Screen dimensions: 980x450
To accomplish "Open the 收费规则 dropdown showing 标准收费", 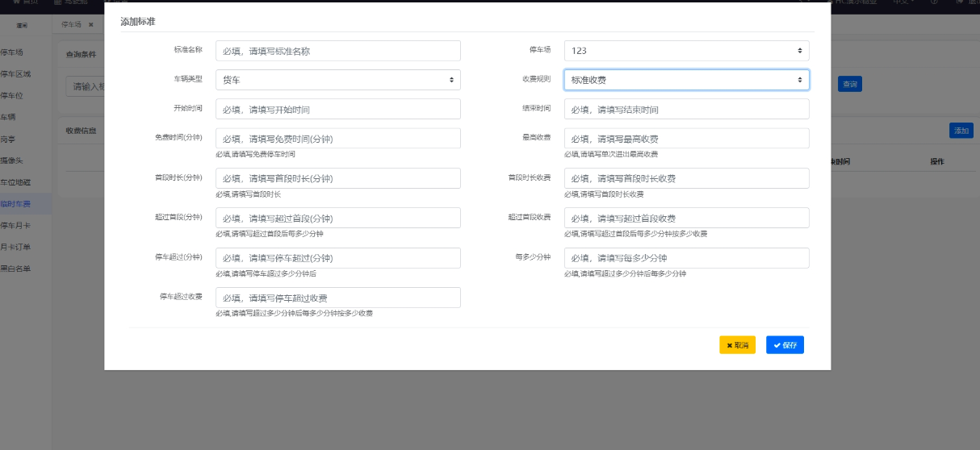I will point(686,80).
